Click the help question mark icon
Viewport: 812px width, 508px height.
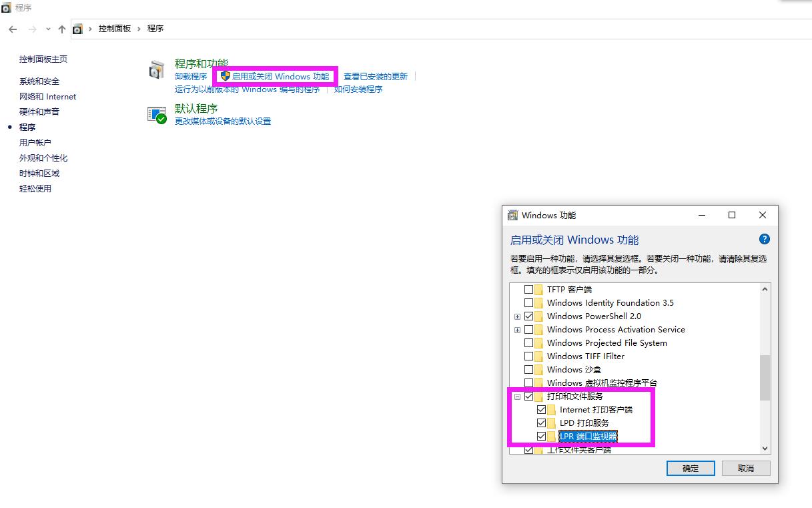point(765,239)
